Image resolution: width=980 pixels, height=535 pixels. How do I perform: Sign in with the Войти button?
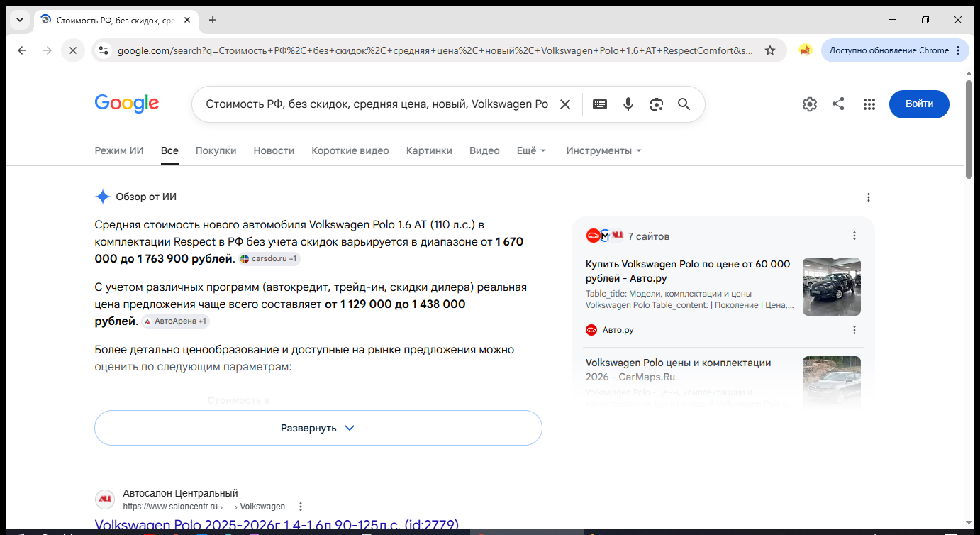click(x=919, y=104)
